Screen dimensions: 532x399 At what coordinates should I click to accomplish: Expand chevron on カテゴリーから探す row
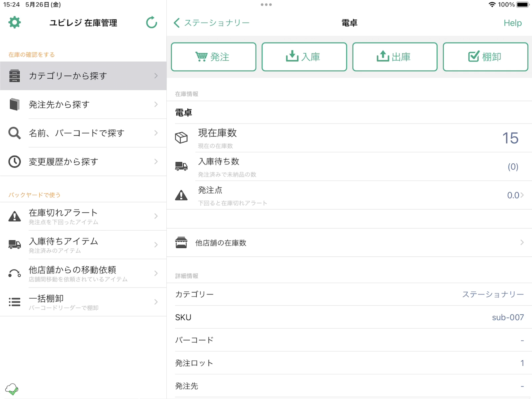point(156,76)
